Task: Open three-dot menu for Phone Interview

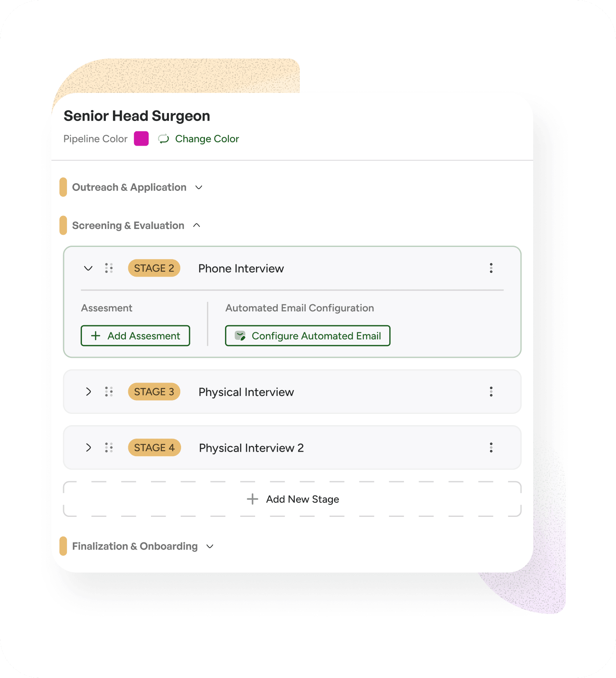Action: tap(491, 268)
